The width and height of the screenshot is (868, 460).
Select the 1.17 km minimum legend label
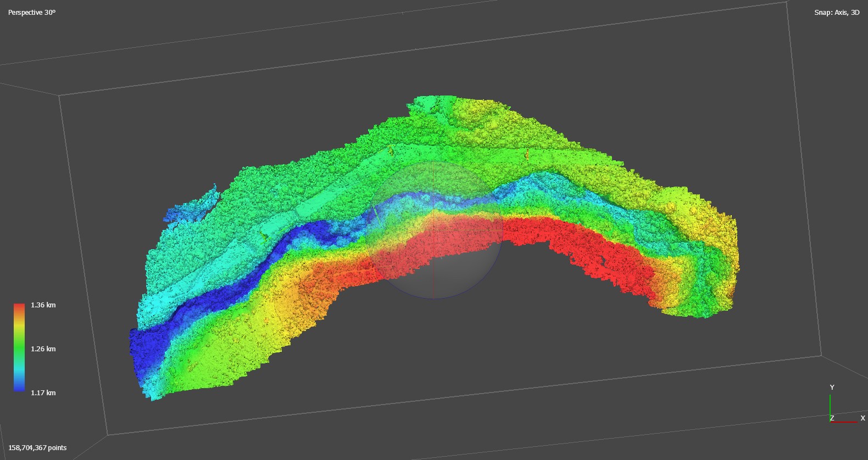pyautogui.click(x=43, y=392)
